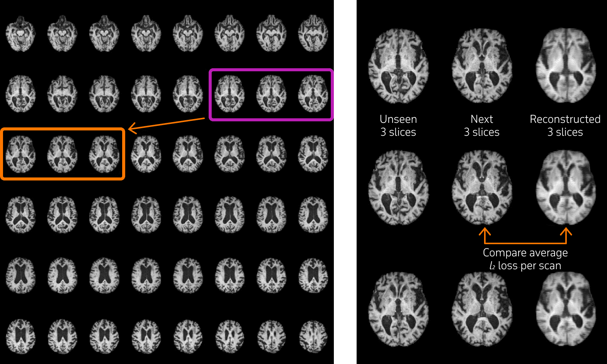Screen dimensions: 607x364
Task: Pick first slice in the grid's fourth row
Action: coord(21,215)
